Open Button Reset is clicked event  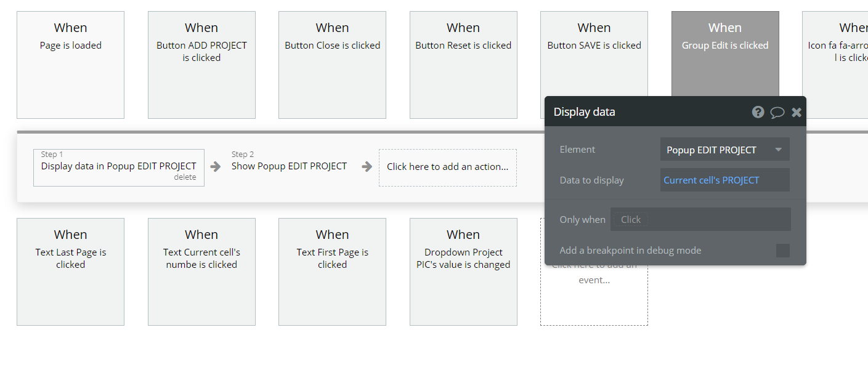click(x=463, y=65)
